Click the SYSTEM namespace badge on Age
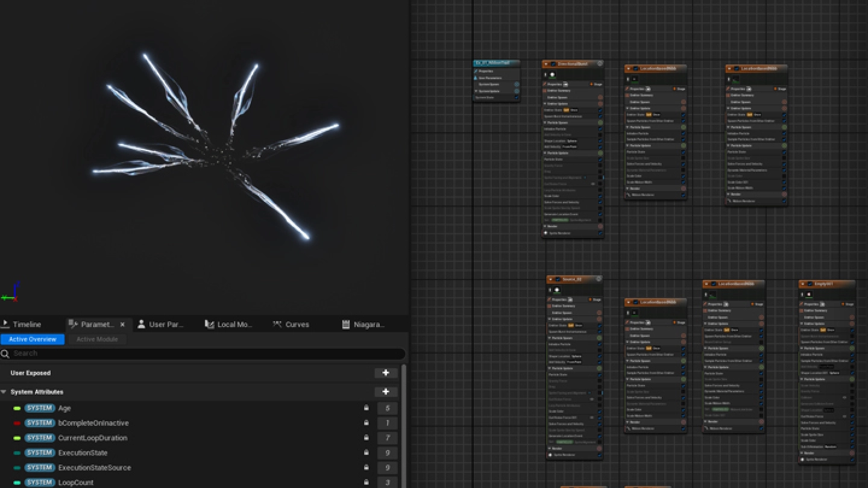 click(x=40, y=408)
